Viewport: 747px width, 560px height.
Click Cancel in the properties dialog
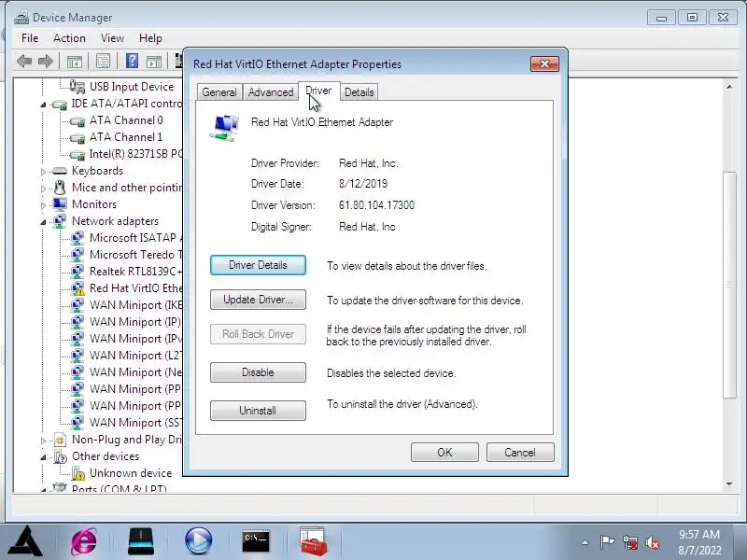point(520,453)
